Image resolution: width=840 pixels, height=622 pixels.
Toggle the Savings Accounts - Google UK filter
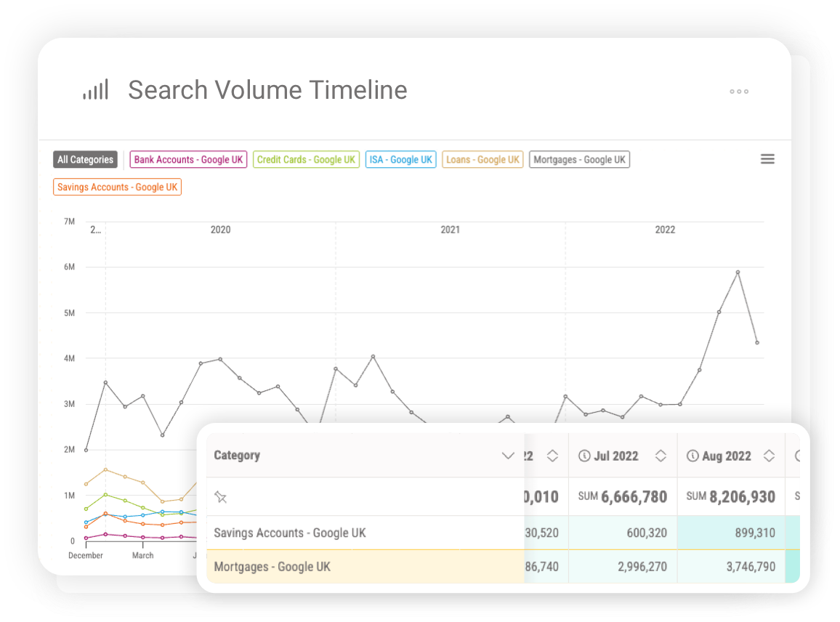[x=117, y=187]
